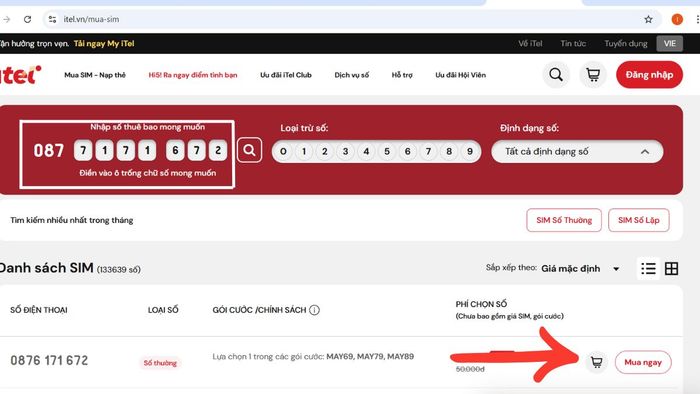Open Ưu đãi Hội Viên menu
Screen dimensions: 700x394
tap(460, 75)
